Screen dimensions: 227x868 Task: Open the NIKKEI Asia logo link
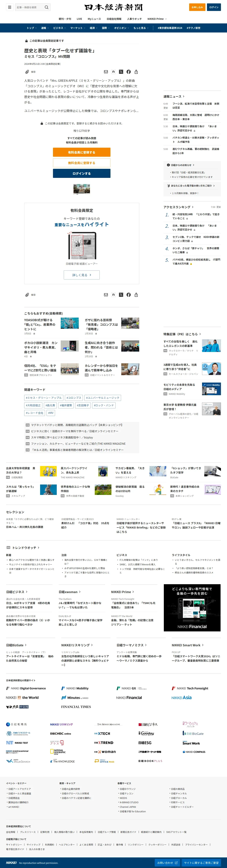[181, 697]
